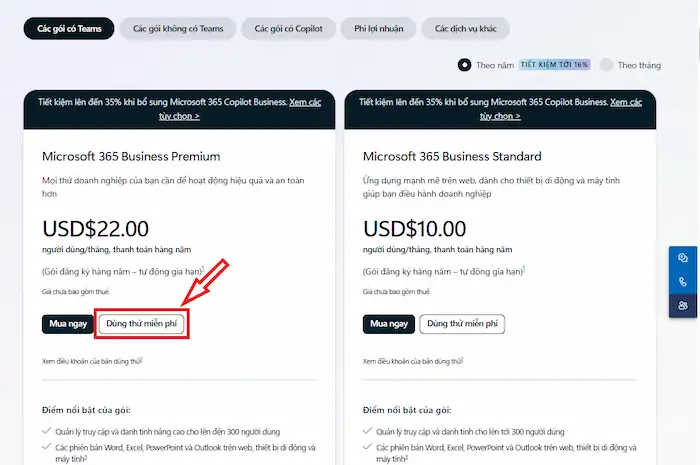
Task: Click "Mua ngay" for Business Standard
Action: pos(389,324)
